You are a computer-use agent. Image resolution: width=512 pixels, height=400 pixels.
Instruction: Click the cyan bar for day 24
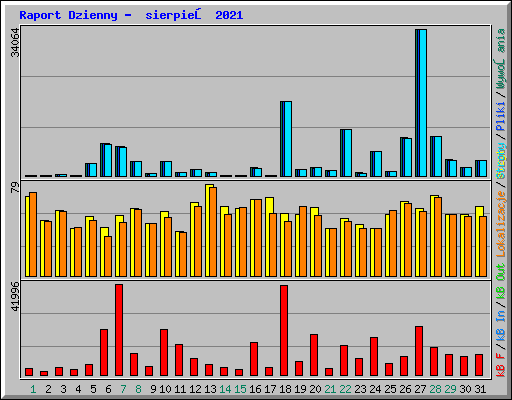pyautogui.click(x=376, y=164)
